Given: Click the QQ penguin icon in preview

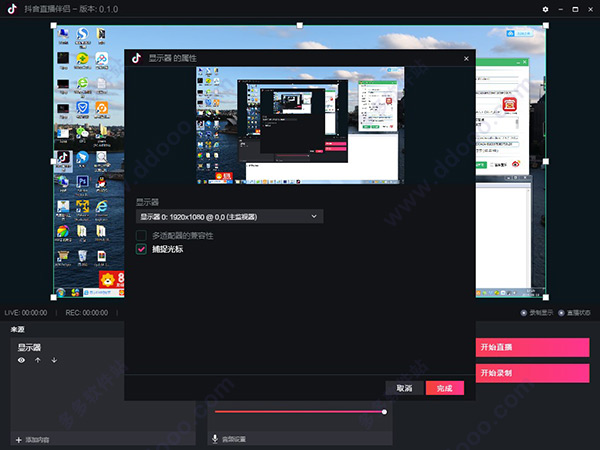Looking at the screenshot, I should click(101, 183).
